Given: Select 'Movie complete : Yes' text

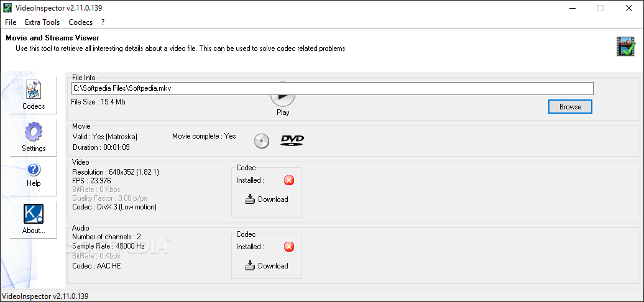Looking at the screenshot, I should (204, 136).
